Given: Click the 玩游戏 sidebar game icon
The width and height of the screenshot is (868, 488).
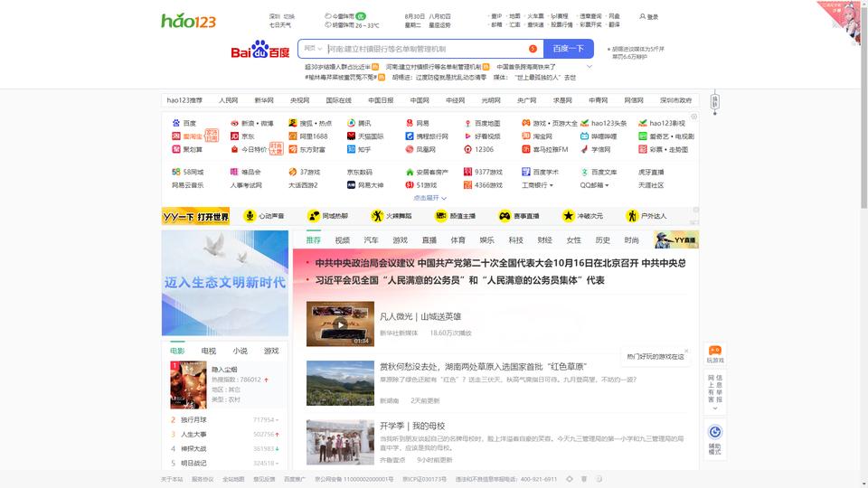Looking at the screenshot, I should tap(715, 351).
